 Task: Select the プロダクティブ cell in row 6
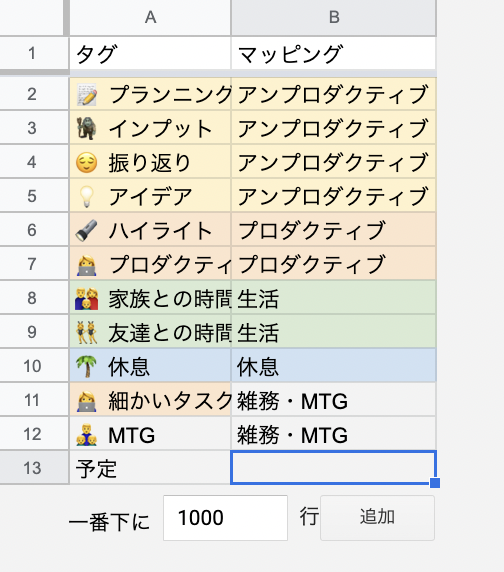334,230
